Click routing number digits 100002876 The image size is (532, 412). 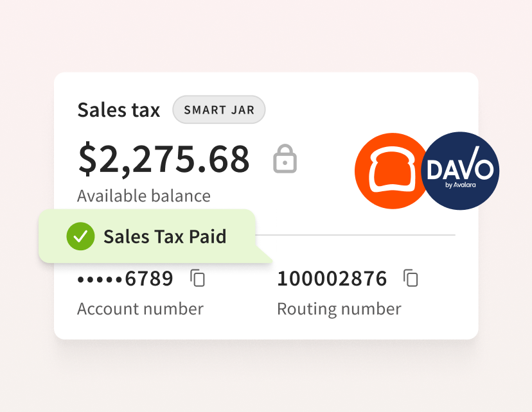(x=332, y=279)
